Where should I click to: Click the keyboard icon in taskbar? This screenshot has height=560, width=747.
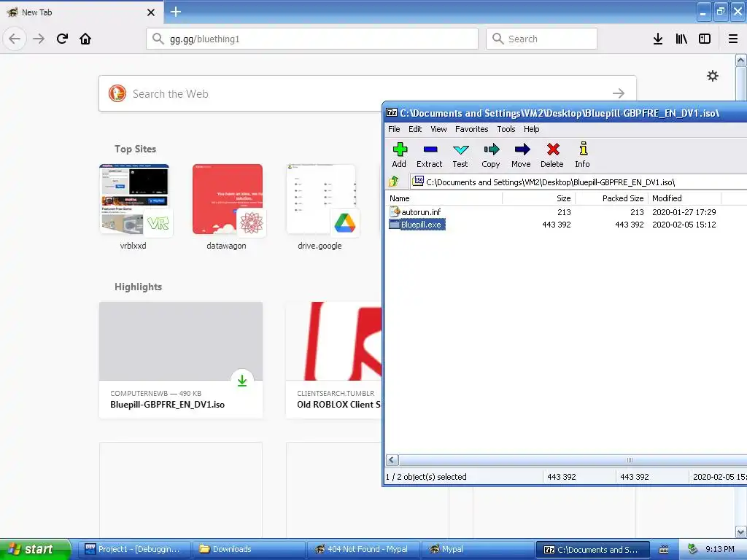point(664,550)
